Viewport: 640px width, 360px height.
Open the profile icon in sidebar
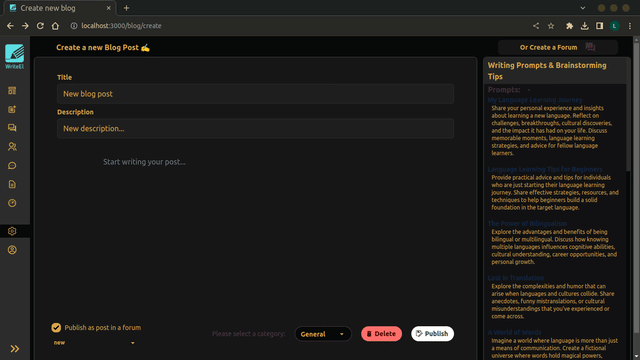[12, 250]
